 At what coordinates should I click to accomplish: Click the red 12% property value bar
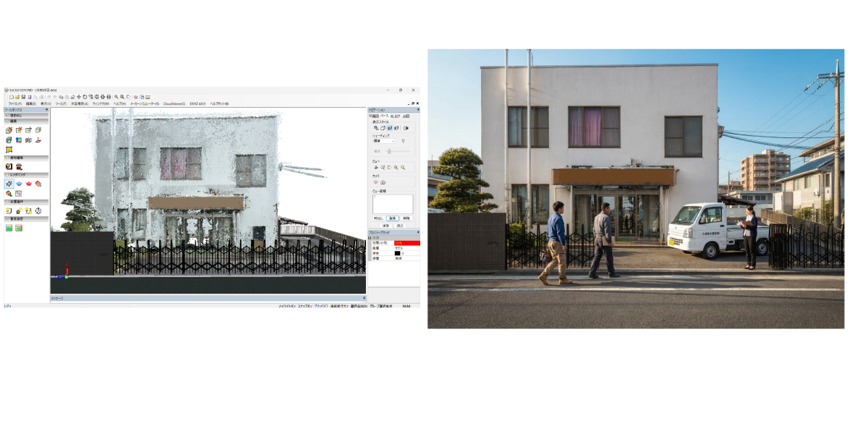click(x=407, y=243)
